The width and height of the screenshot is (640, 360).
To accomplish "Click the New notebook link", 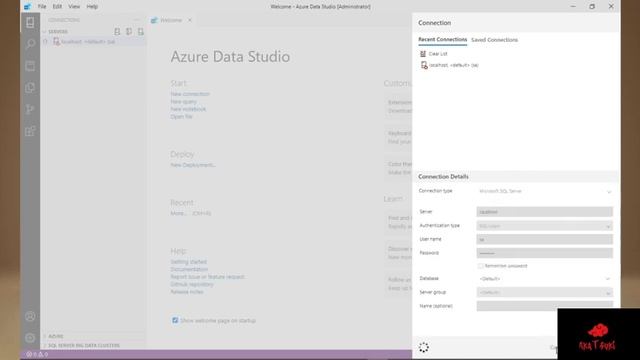I will pos(188,109).
